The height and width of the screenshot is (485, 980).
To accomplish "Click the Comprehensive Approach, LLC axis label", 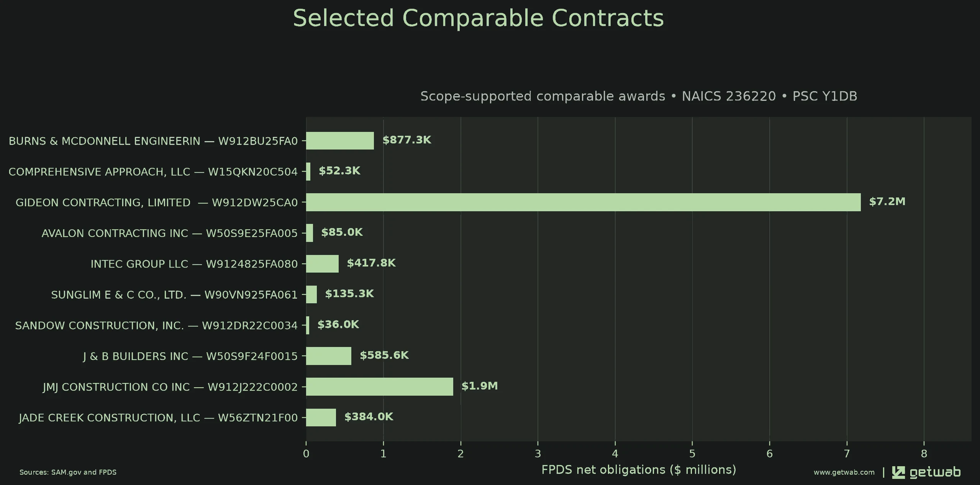I will click(x=153, y=172).
